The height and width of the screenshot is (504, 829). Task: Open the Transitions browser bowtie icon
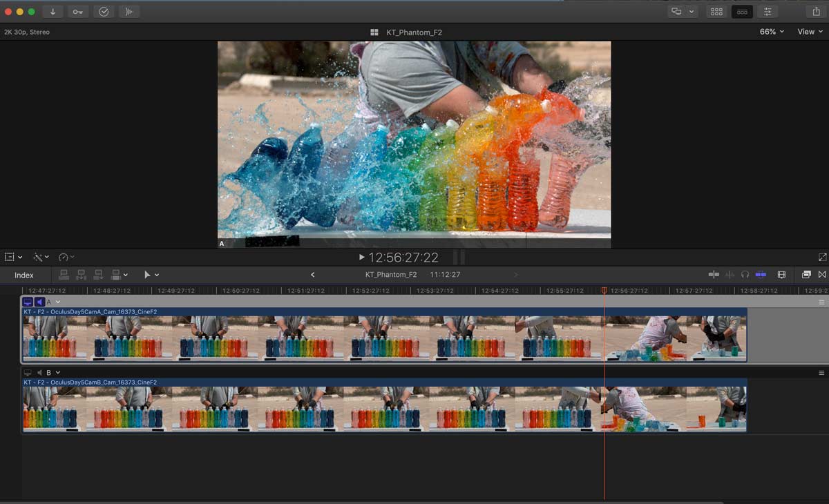coord(822,275)
